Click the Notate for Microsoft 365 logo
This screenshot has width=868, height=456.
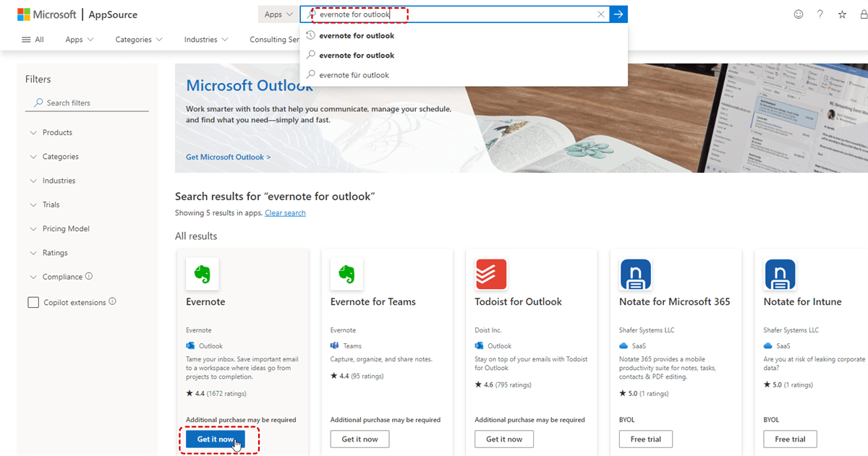636,274
